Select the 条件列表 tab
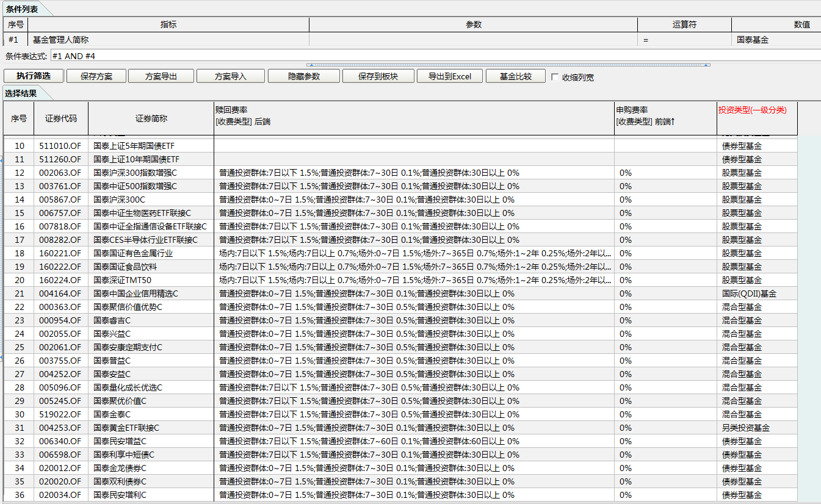This screenshot has width=821, height=504. point(22,9)
